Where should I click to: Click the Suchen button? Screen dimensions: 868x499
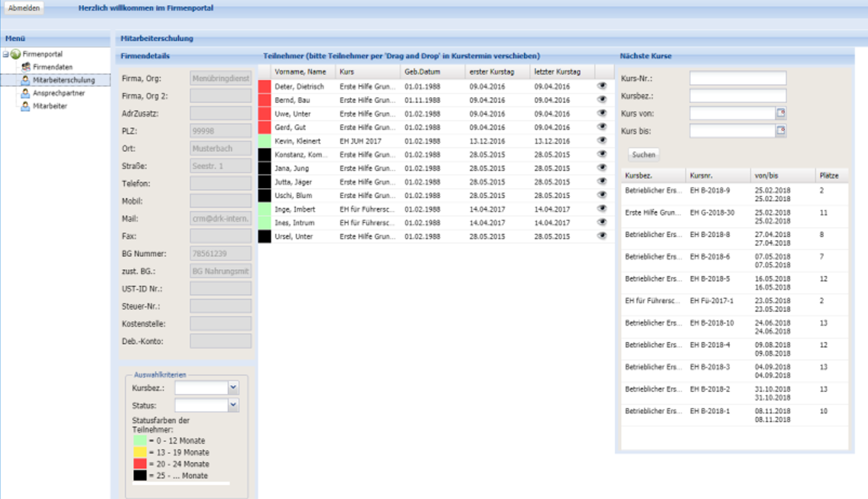643,155
